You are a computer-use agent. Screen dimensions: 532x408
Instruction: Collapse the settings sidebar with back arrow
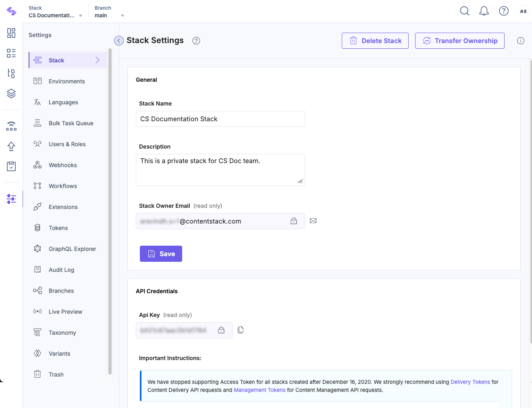[119, 41]
